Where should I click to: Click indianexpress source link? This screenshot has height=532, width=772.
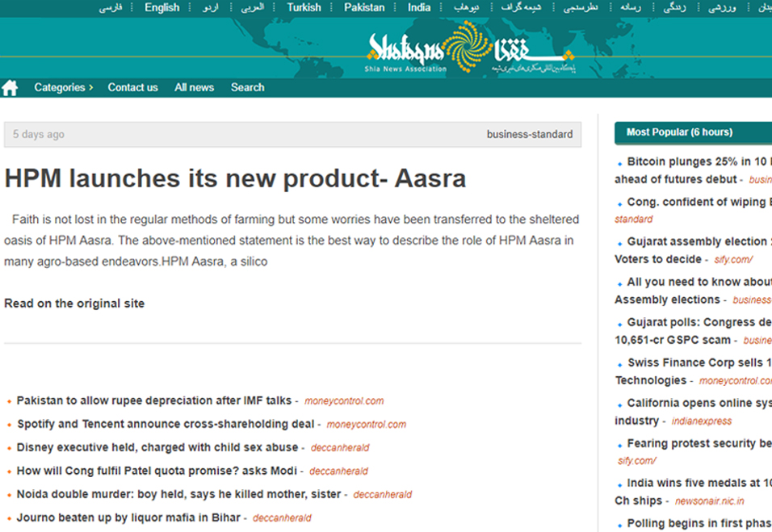(702, 421)
